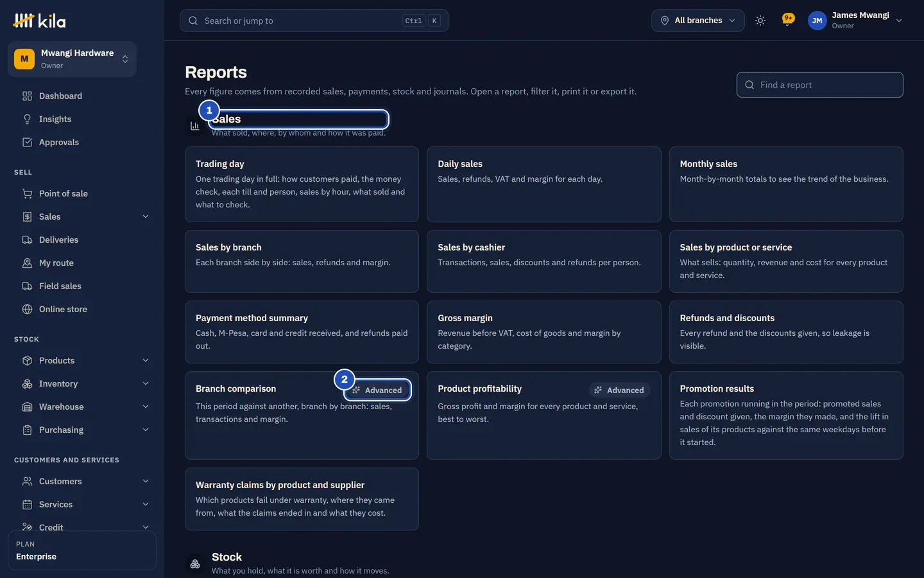Expand the Inventory submenu chevron

pyautogui.click(x=146, y=384)
